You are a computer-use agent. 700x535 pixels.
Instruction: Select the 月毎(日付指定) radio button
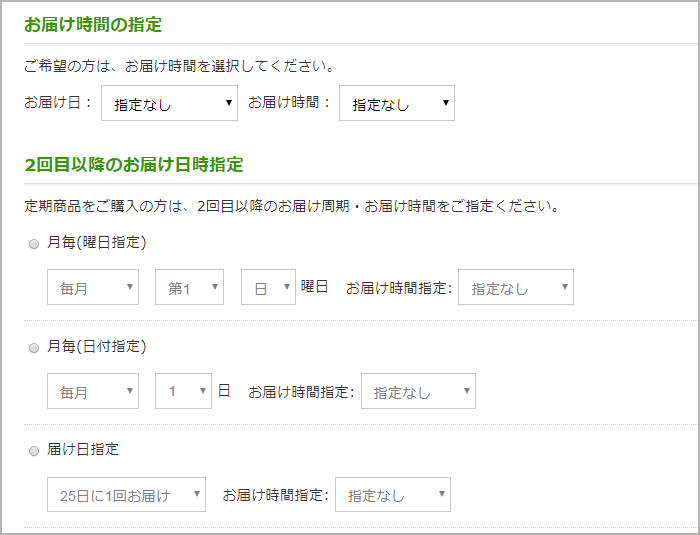[34, 348]
